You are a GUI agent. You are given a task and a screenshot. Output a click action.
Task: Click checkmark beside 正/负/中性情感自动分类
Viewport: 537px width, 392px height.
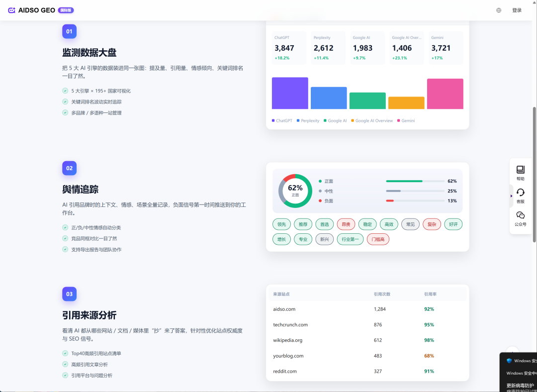tap(65, 227)
